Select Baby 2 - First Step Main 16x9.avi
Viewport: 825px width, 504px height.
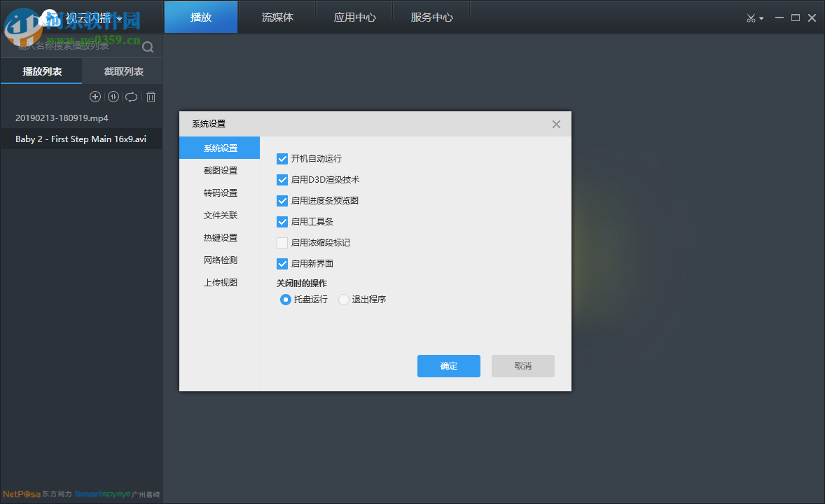coord(81,139)
